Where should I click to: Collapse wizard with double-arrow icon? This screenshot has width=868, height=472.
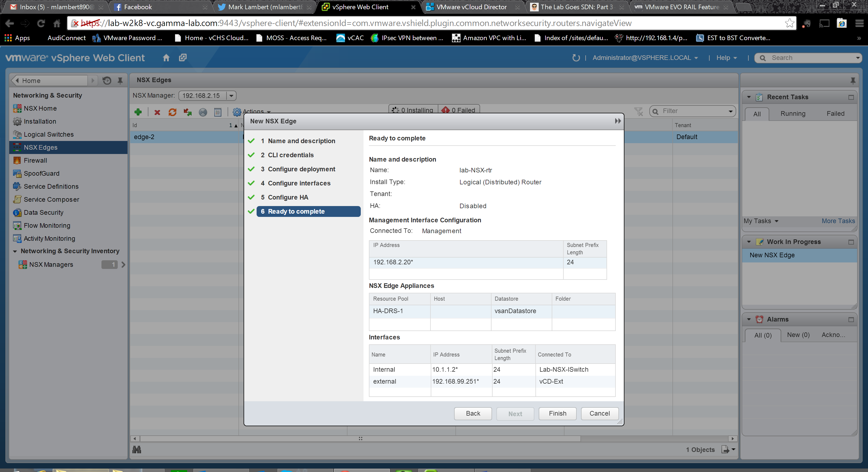tap(617, 121)
